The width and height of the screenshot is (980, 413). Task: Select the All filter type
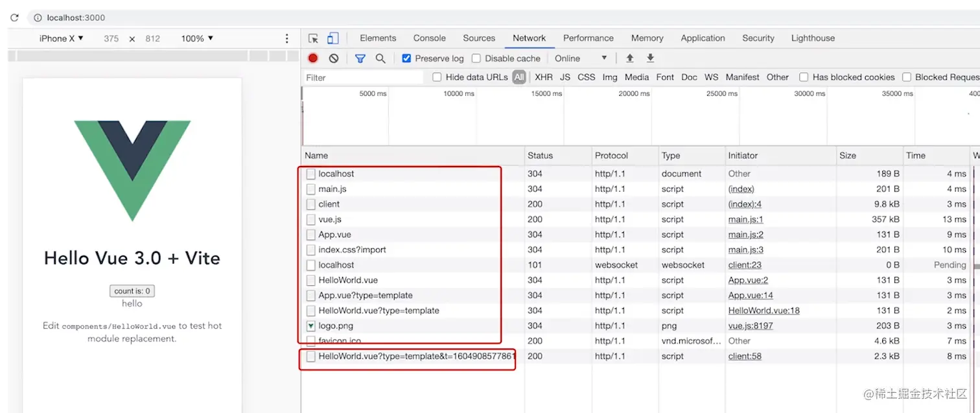click(519, 77)
